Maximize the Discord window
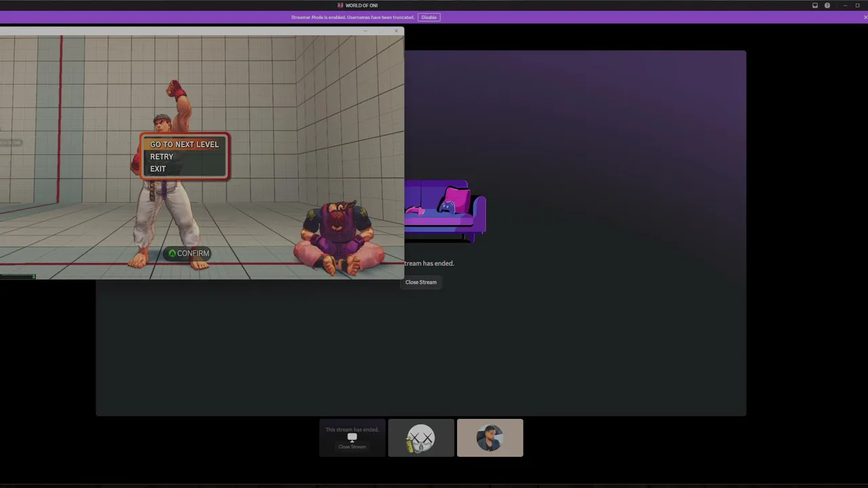The width and height of the screenshot is (868, 488). 857,5
